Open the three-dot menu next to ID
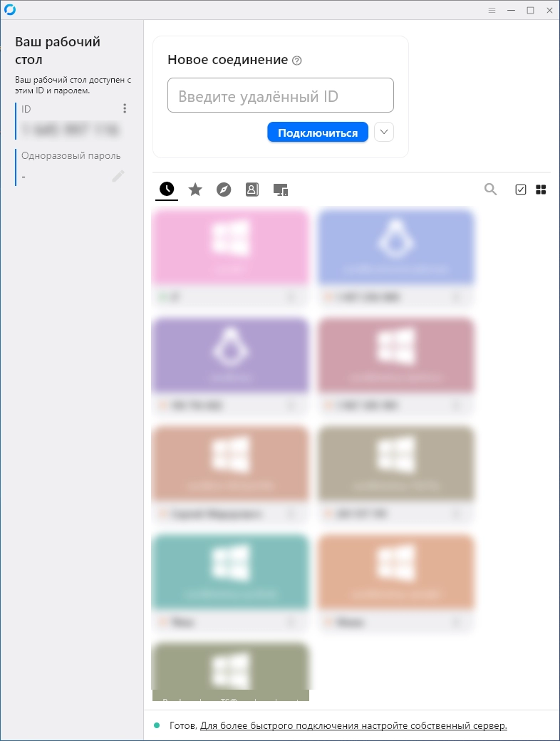 tap(125, 108)
